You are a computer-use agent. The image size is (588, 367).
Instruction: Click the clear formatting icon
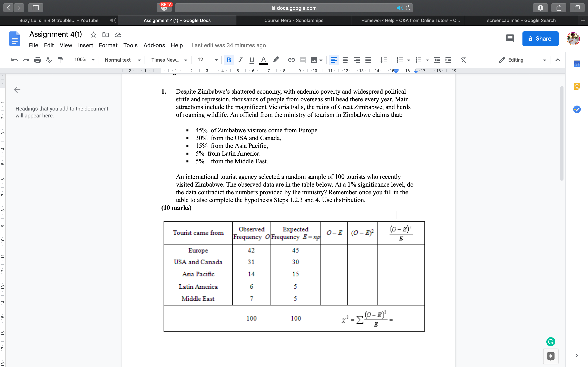tap(463, 60)
